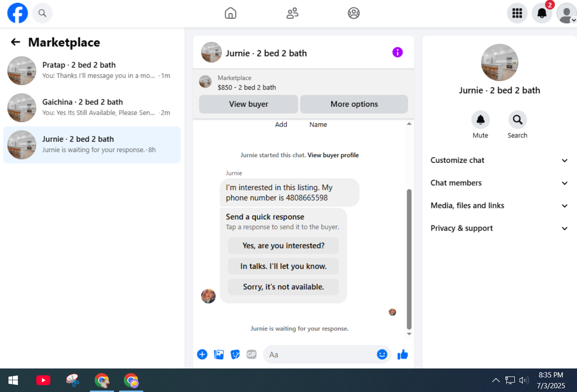Expand Customize chat section
This screenshot has height=392, width=577.
point(499,160)
